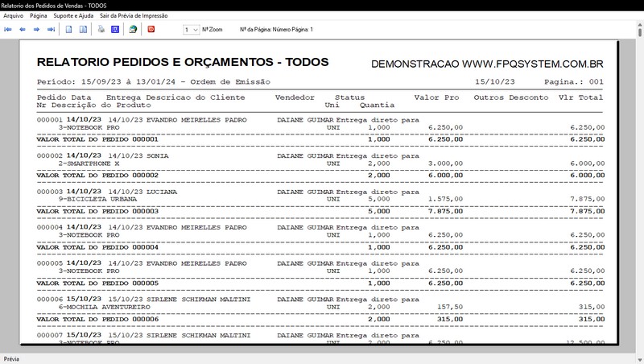Go to next page arrow icon
Image resolution: width=644 pixels, height=364 pixels.
coord(36,29)
